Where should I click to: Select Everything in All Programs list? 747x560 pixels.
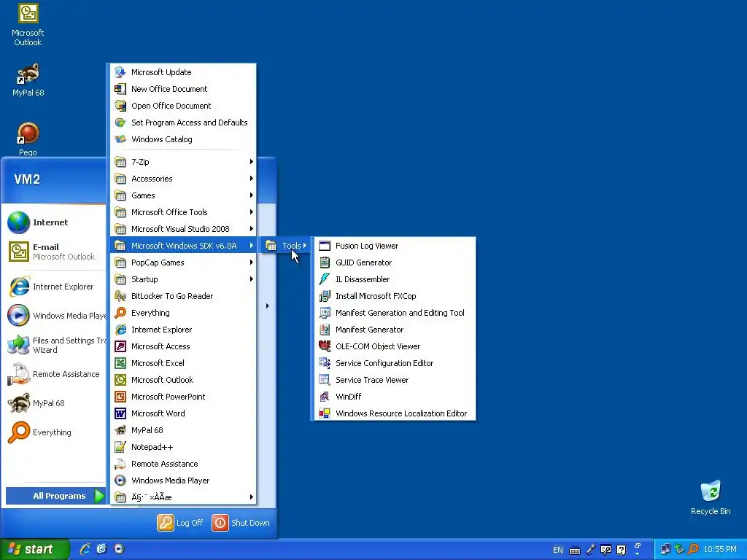183,313
